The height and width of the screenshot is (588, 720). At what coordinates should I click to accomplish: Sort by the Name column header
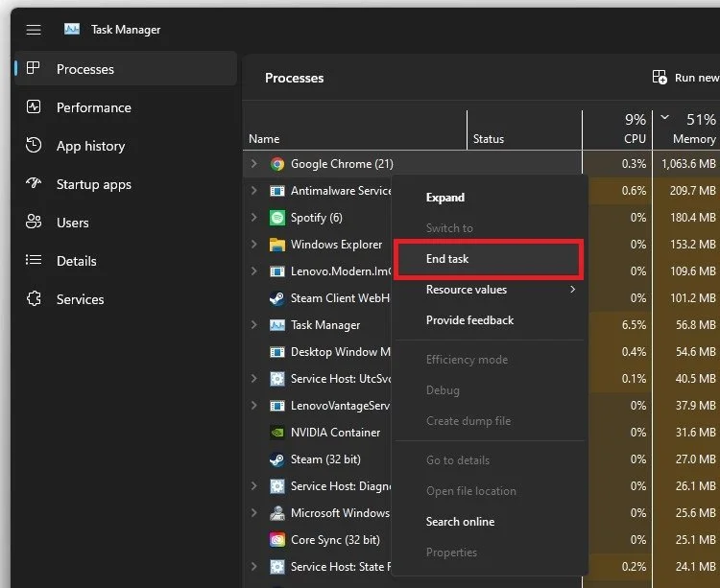354,130
